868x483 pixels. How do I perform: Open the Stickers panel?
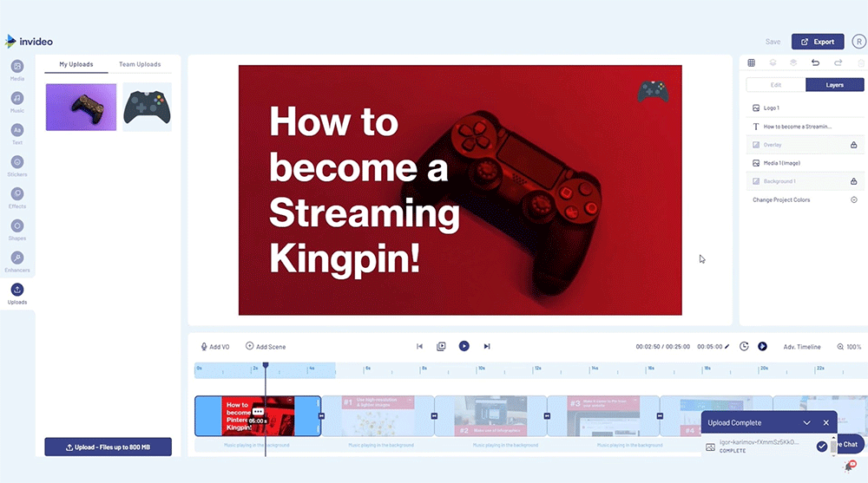(x=17, y=162)
